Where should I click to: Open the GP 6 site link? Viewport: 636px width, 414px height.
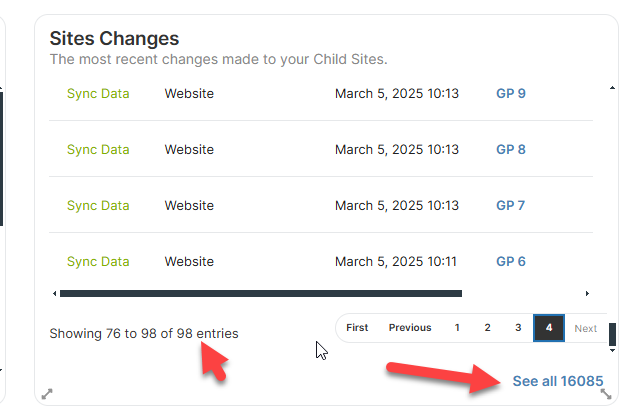point(511,262)
